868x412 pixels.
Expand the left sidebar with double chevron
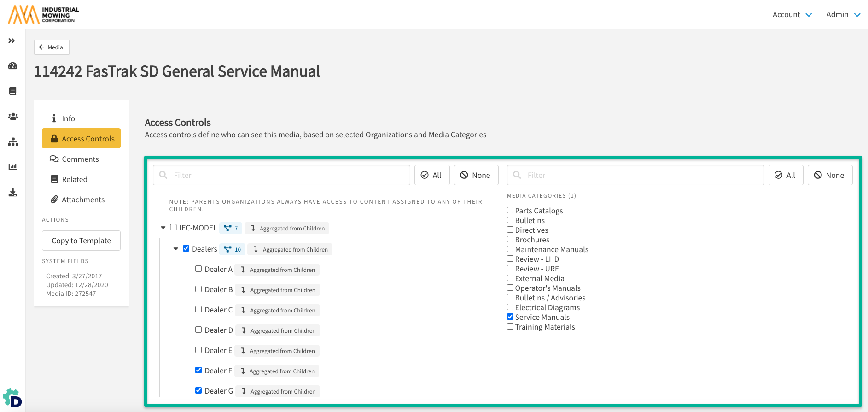coord(12,41)
